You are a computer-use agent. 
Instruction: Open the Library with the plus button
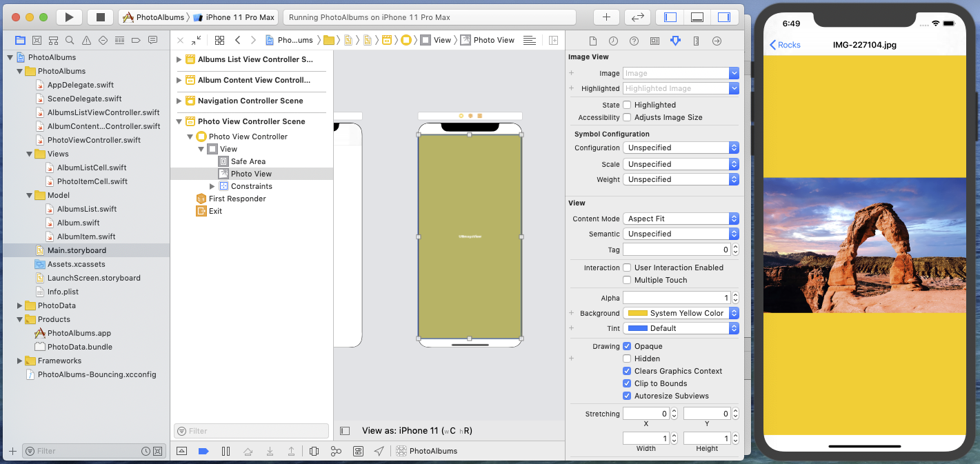coord(606,17)
